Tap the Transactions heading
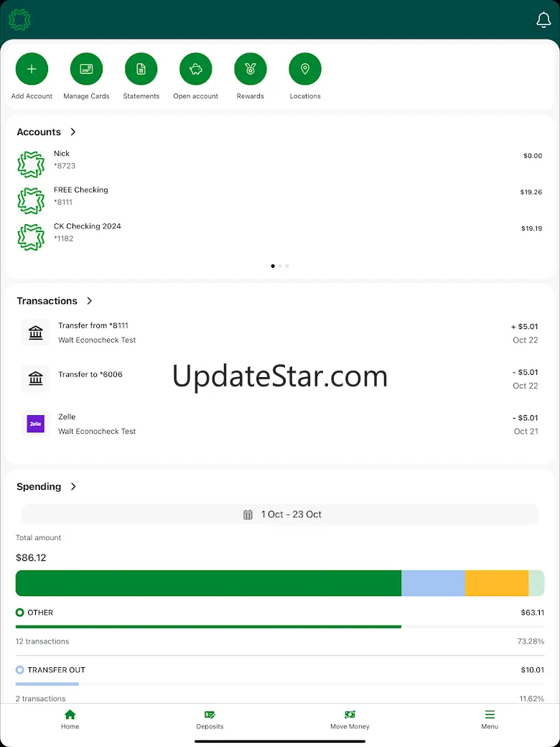 (x=47, y=301)
